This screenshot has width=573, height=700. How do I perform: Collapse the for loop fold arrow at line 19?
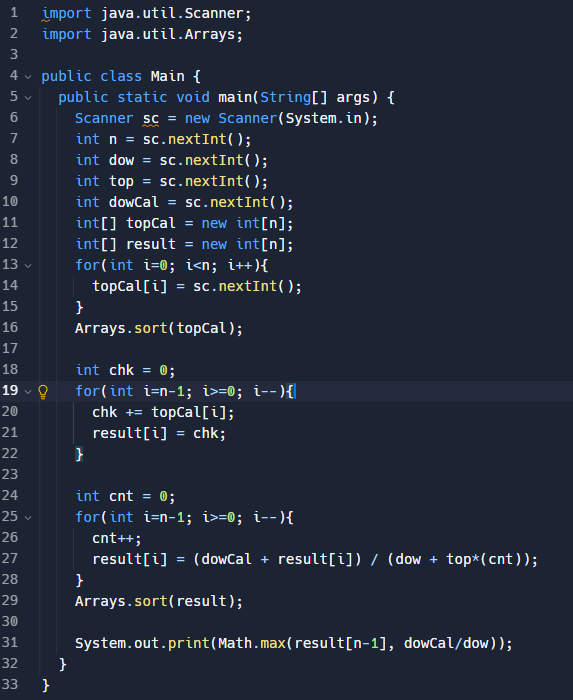point(28,392)
